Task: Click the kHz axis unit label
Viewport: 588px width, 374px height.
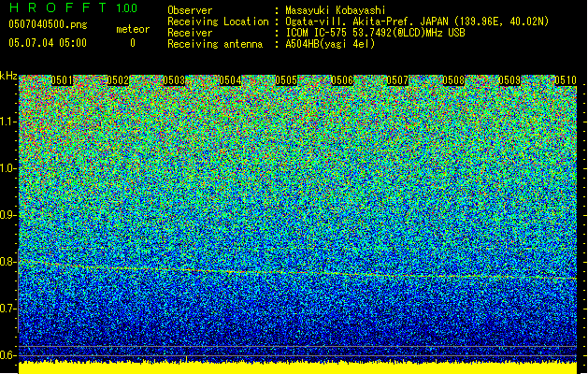Action: (x=8, y=76)
